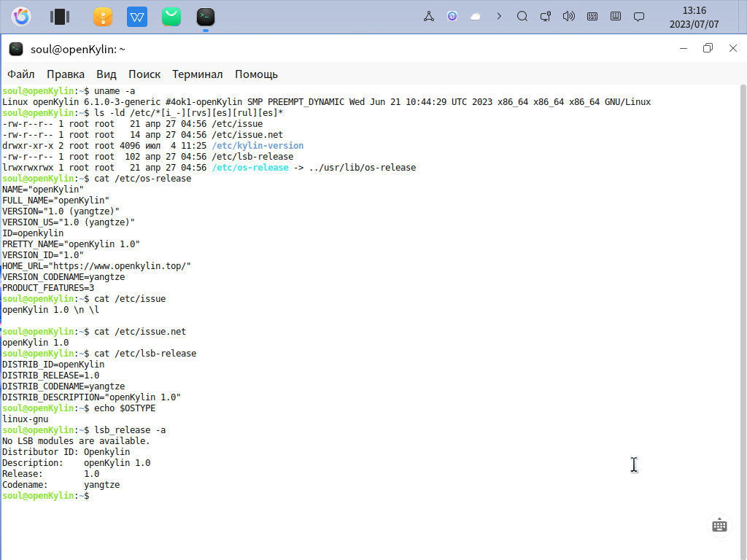Click the linux-gnu output line

(26, 419)
